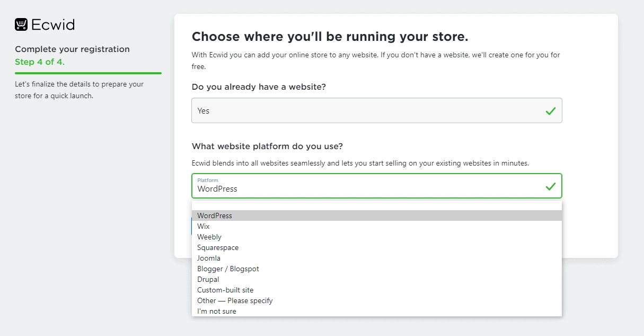644x336 pixels.
Task: Choose Weebly from the platform options
Action: tap(209, 237)
